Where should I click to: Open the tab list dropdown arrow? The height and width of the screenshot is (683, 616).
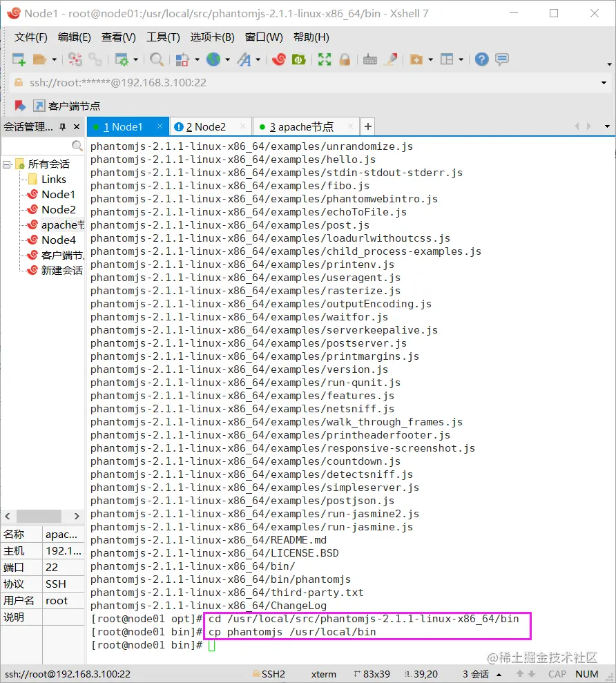[x=607, y=126]
